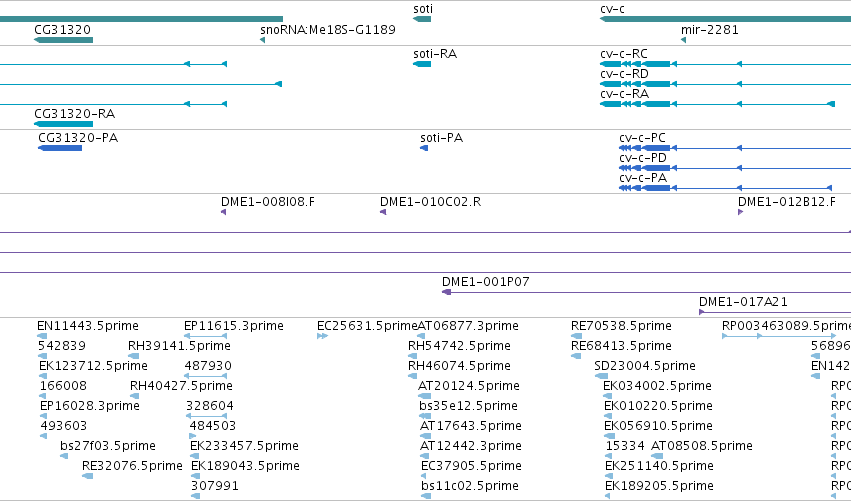
Task: Select the EK251140.5prime EST label
Action: coord(659,466)
